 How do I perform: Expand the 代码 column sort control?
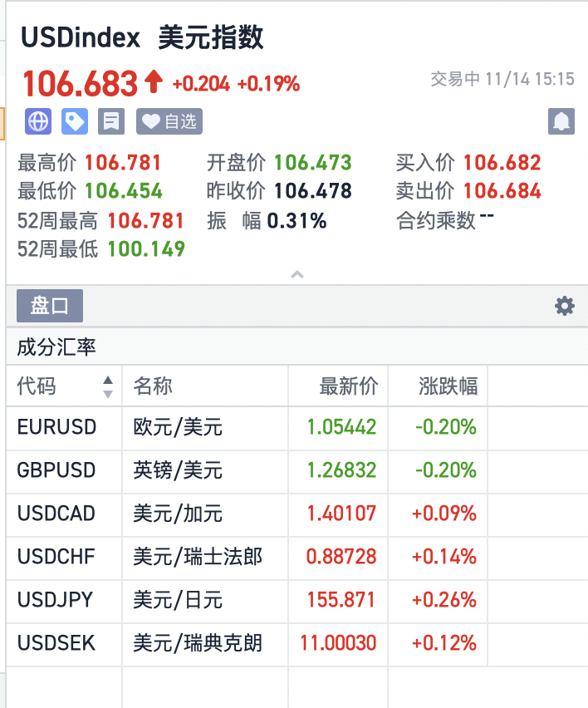coord(108,386)
